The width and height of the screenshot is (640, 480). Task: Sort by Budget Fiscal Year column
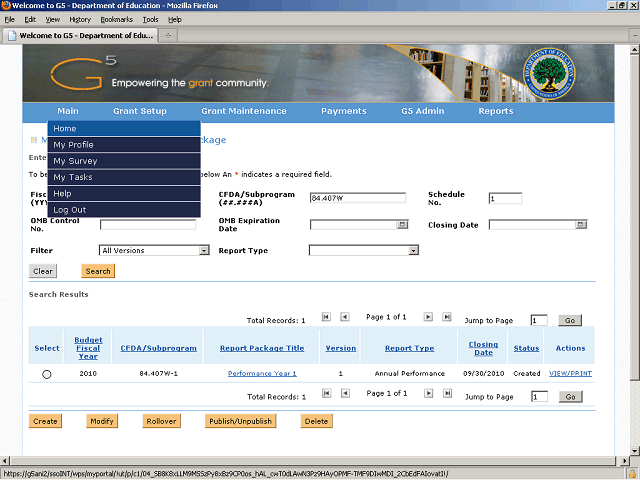click(x=88, y=348)
